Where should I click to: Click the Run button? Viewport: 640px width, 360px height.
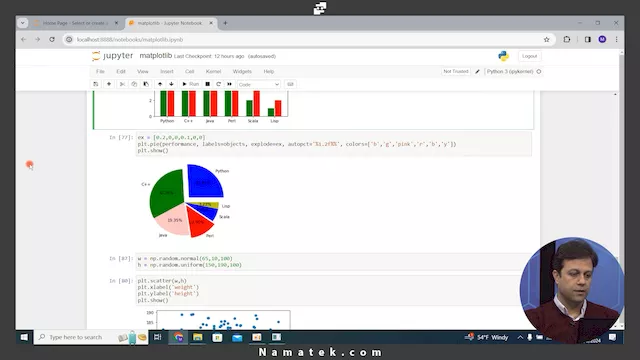pyautogui.click(x=190, y=84)
